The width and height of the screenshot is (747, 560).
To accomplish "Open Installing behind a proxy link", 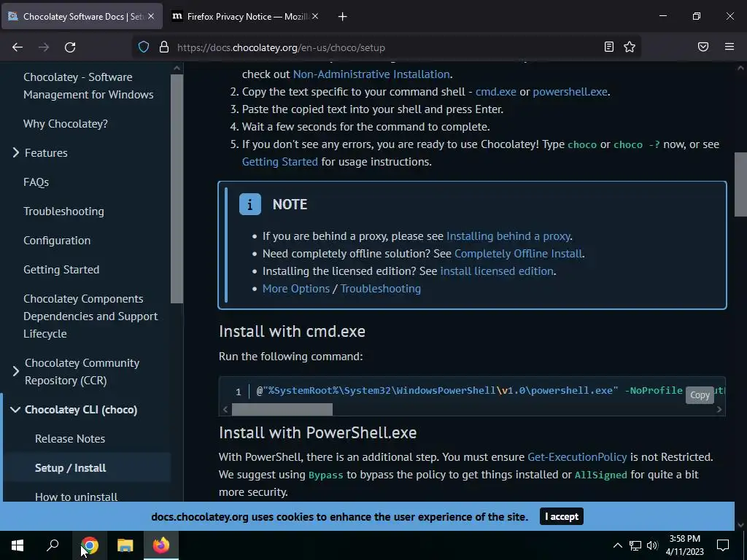I will click(508, 236).
